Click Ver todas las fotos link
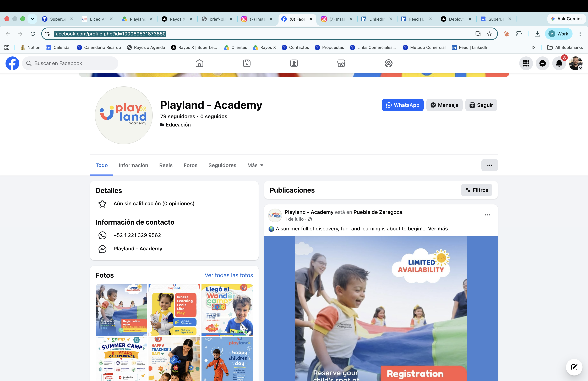 point(229,275)
